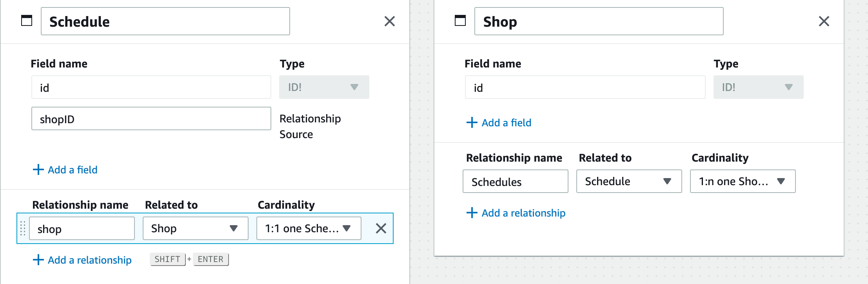Screen dimensions: 868x284
Task: Click plus icon to add Schedule field
Action: 38,170
